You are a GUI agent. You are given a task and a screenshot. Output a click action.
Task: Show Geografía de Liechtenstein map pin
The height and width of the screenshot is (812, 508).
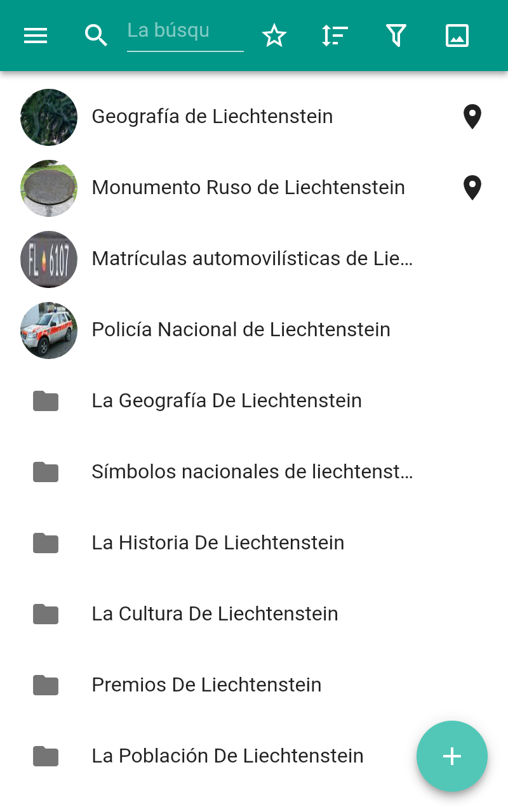pyautogui.click(x=472, y=117)
